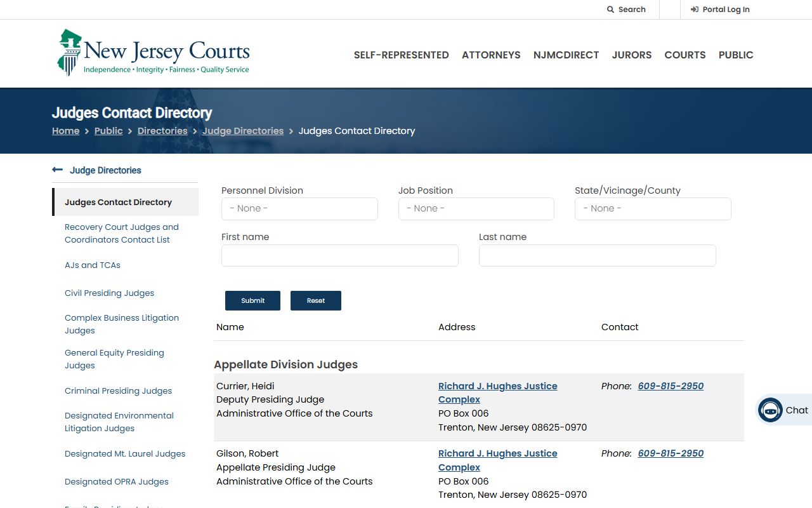Screen dimensions: 812x508
Task: Open the Jurors menu
Action: click(x=632, y=55)
